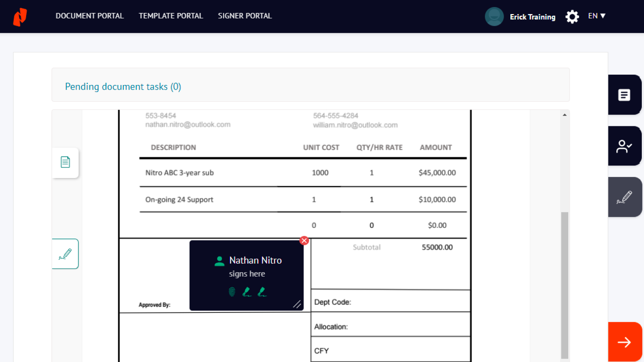The height and width of the screenshot is (362, 644).
Task: Choose the middle pen signing method icon
Action: click(247, 292)
